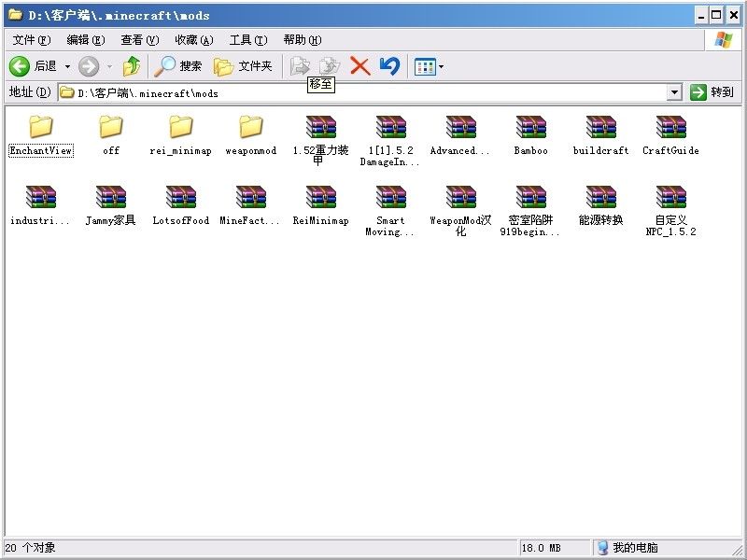Select the Smart Moving archive icon

pos(391,197)
